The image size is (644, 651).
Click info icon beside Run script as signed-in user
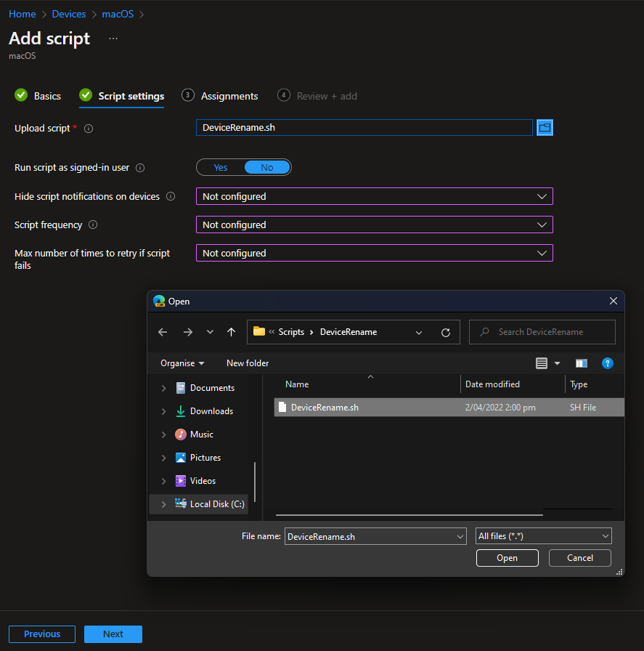(x=140, y=168)
